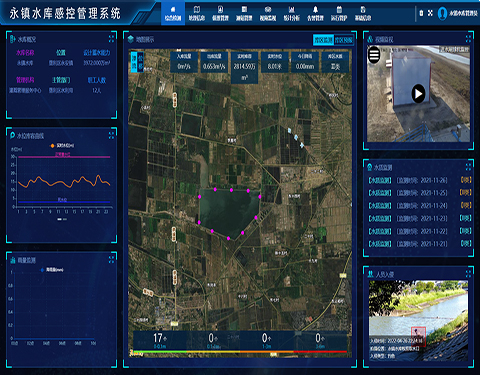
Task: Click the trash icon in top bar
Action: pos(421,13)
